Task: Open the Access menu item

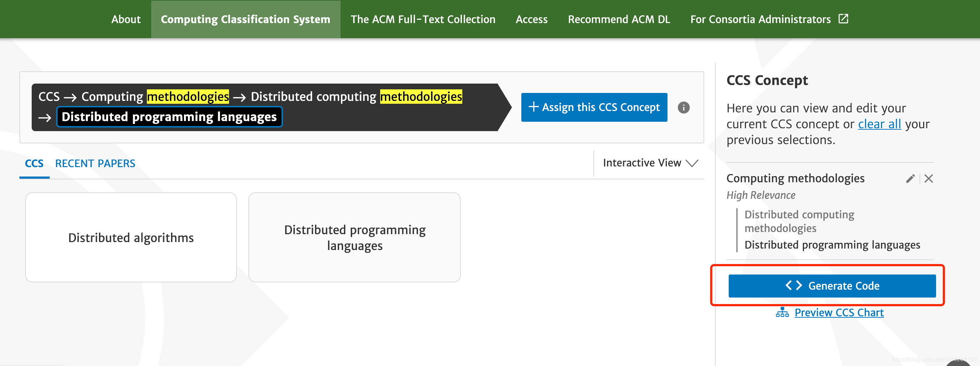Action: (x=531, y=19)
